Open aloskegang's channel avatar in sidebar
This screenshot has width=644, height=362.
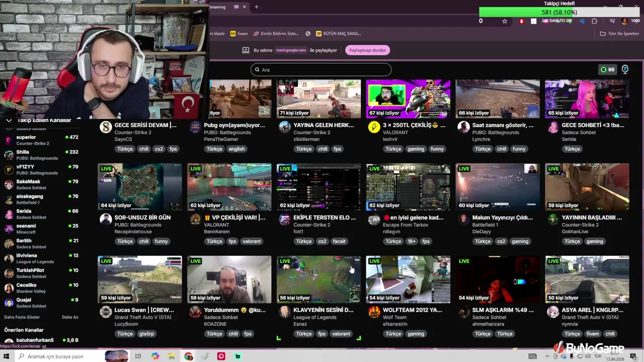(x=9, y=200)
